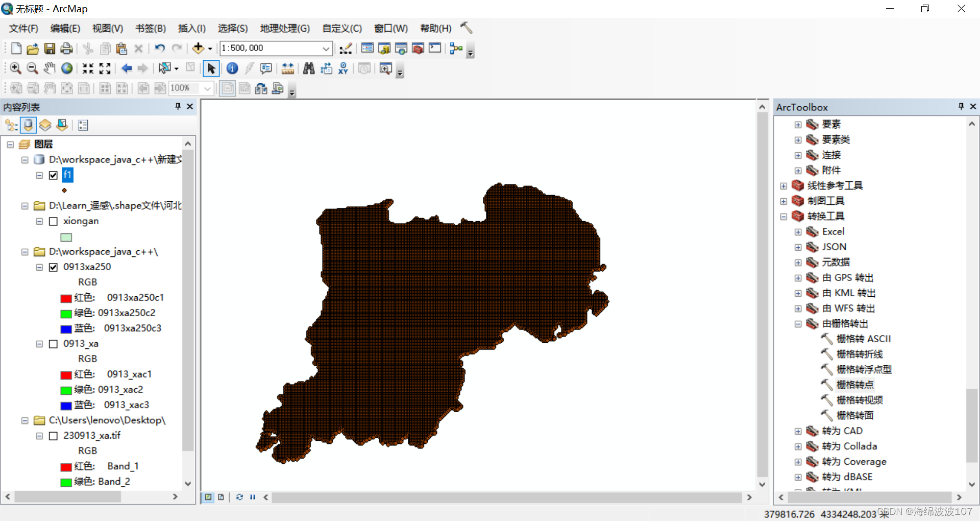Launch the 栅格转 ASCII tool
The image size is (980, 521).
(x=865, y=339)
